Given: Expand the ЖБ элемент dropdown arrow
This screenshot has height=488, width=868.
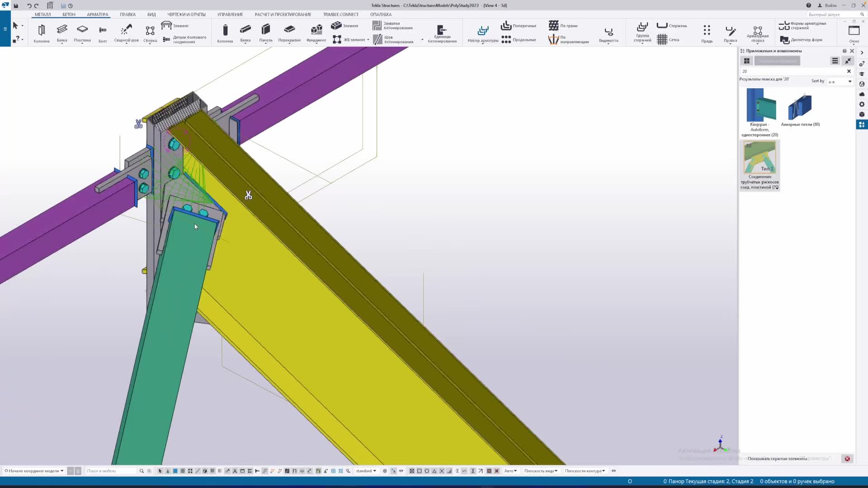Looking at the screenshot, I should click(x=368, y=40).
